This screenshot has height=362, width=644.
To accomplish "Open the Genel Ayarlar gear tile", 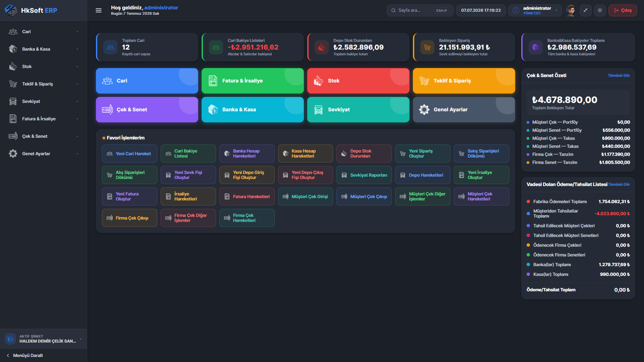I will 464,109.
